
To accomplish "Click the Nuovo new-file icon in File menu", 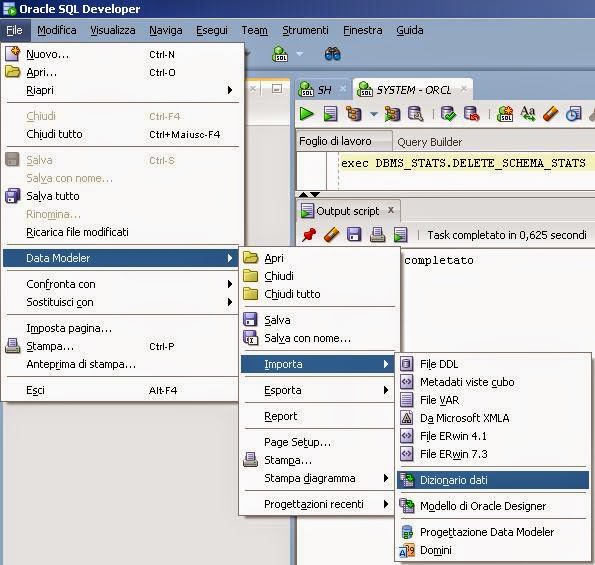I will point(13,54).
